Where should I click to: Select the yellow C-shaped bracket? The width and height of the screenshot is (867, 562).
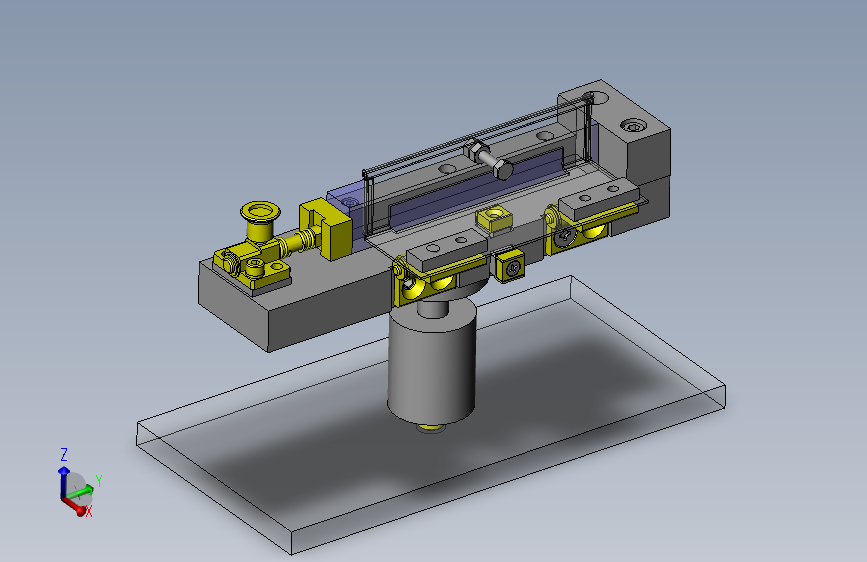[x=325, y=230]
